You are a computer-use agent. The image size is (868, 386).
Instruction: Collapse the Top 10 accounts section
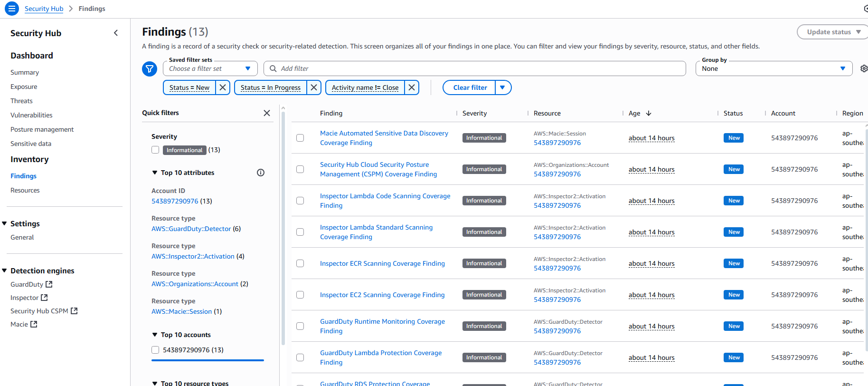pos(155,335)
